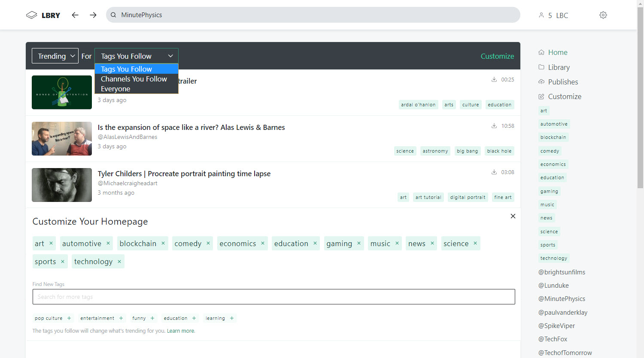
Task: Click the green Customize link
Action: (x=497, y=56)
